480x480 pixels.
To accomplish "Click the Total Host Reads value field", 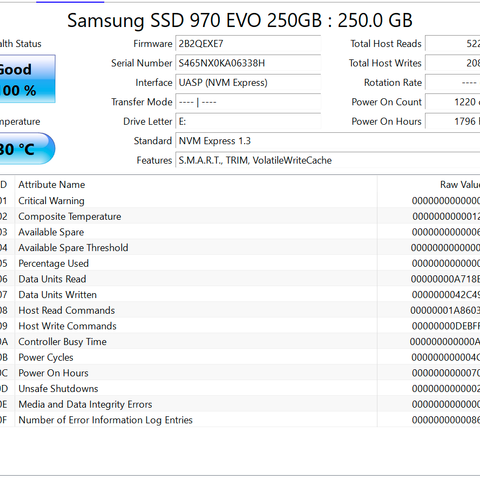I will pyautogui.click(x=453, y=44).
